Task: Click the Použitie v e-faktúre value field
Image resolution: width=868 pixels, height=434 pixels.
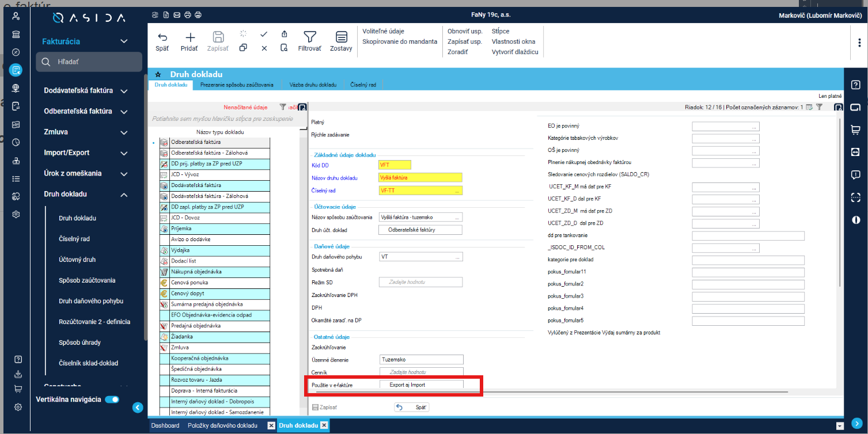Action: [x=422, y=384]
